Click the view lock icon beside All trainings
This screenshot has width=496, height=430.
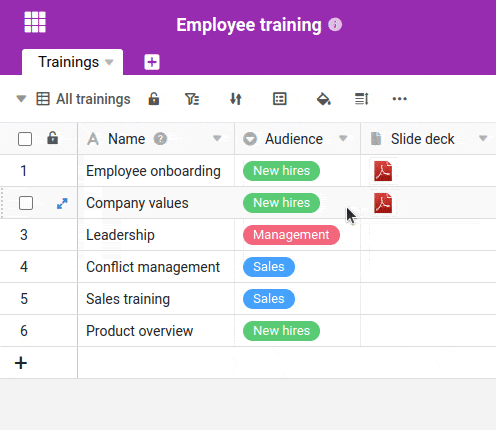[x=154, y=99]
